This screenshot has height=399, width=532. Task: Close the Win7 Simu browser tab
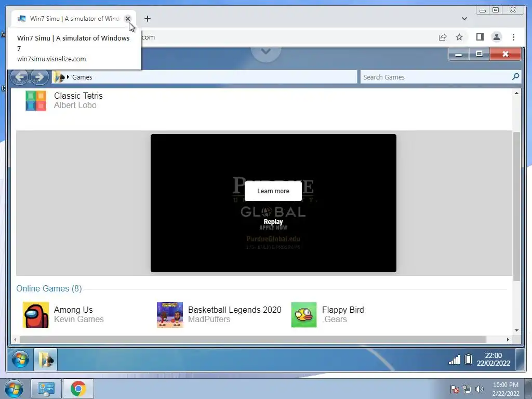(128, 19)
